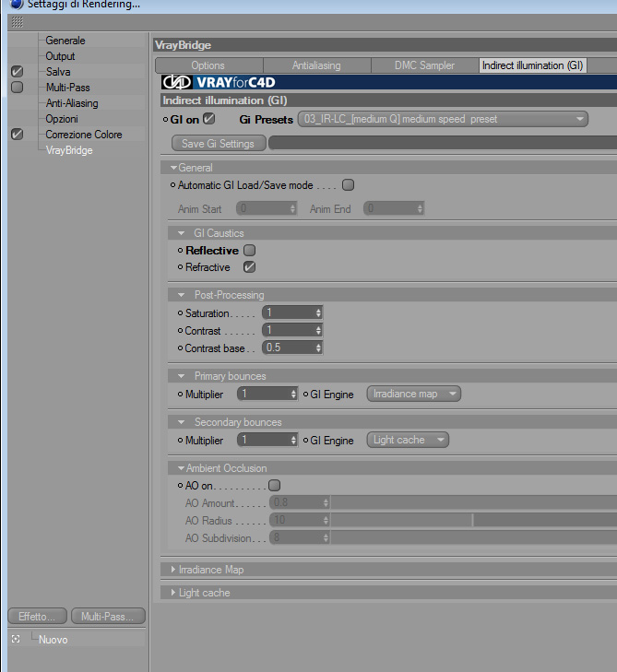Click the VRAYforC4D logo icon
This screenshot has width=617, height=672.
pos(177,82)
